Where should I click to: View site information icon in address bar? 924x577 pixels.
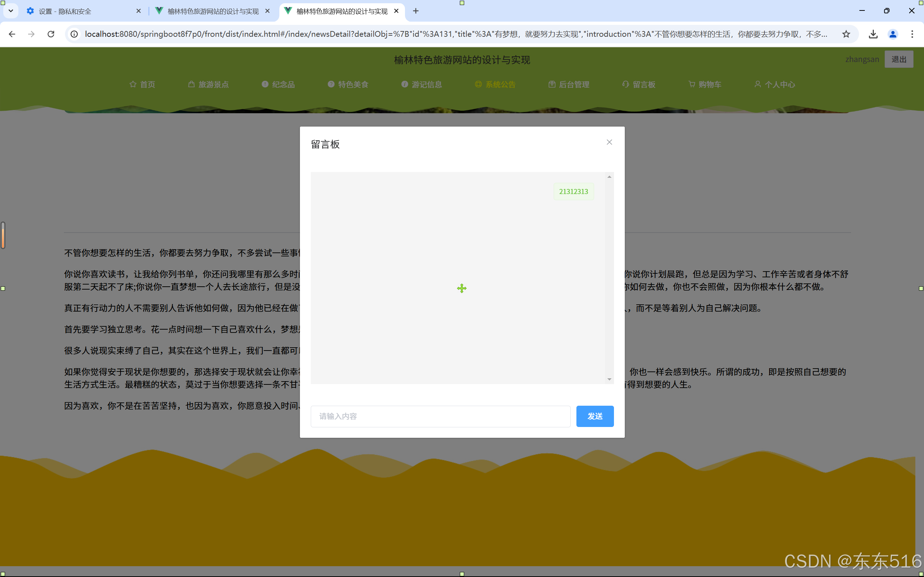point(74,34)
